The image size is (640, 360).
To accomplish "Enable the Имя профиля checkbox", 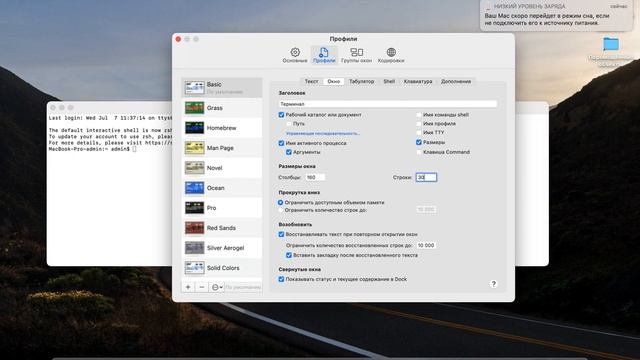I will [419, 123].
